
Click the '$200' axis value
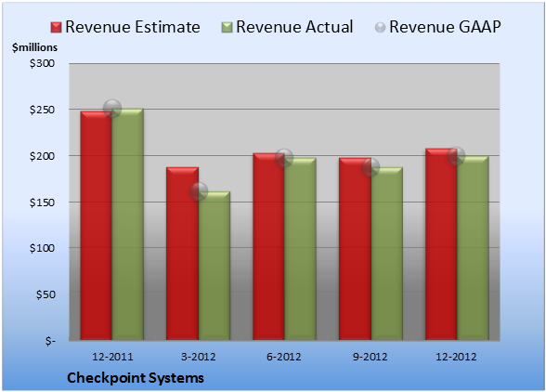42,156
